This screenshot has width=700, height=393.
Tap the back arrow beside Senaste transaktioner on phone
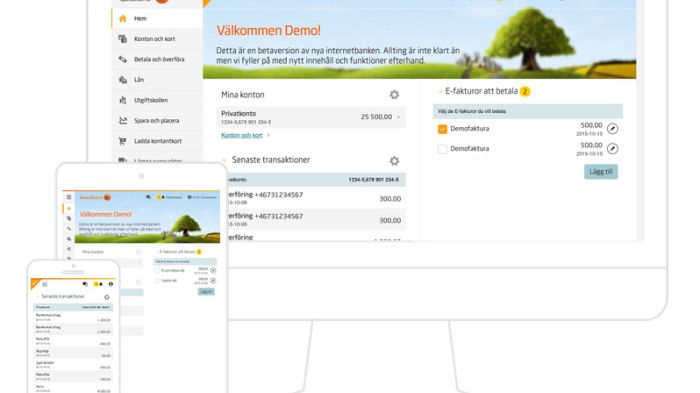[x=37, y=297]
